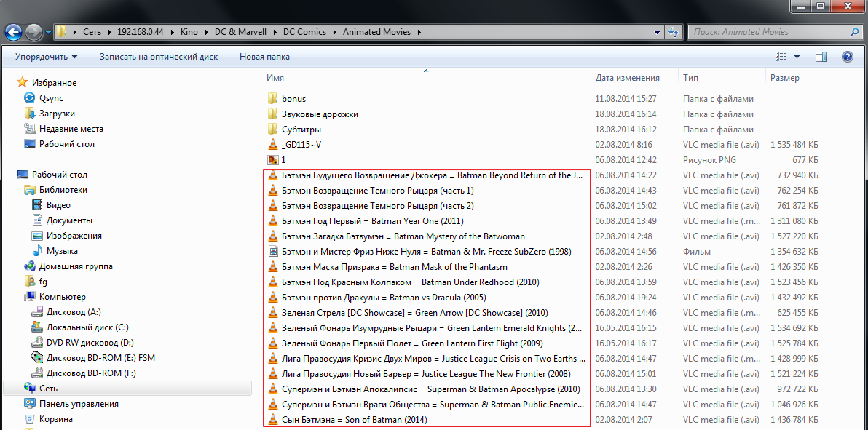
Task: Open the recent pages dropdown arrow
Action: (48, 32)
